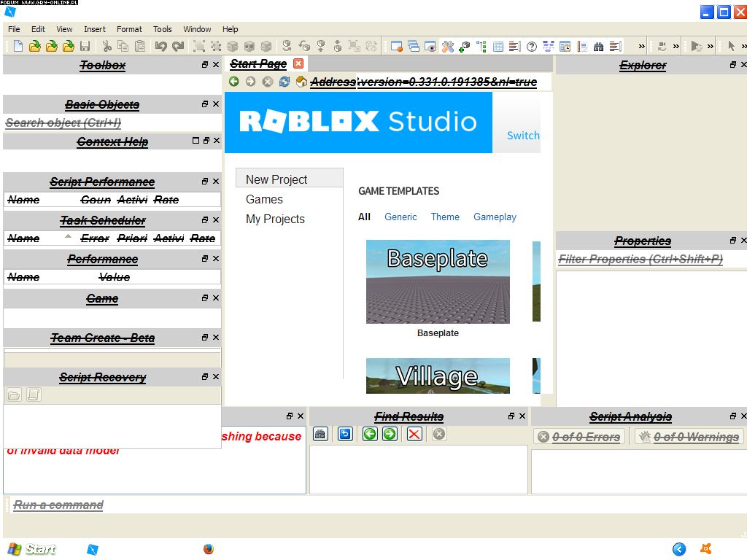The image size is (747, 560).
Task: Click the question mark help icon
Action: click(x=532, y=46)
